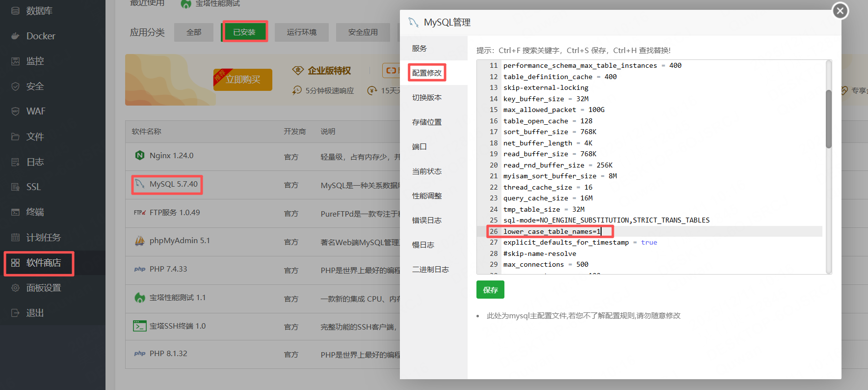This screenshot has height=390, width=868.
Task: Click the 立即购买 purchase button
Action: point(243,80)
